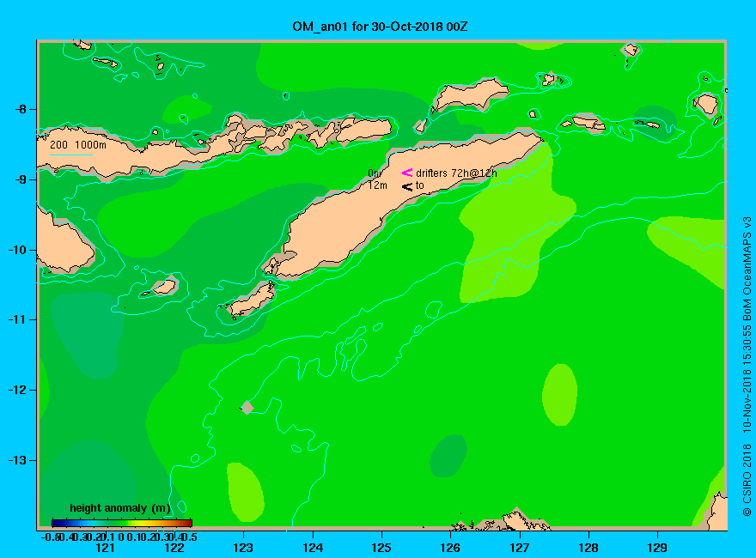This screenshot has height=558, width=756.
Task: Click the latitude label -9
Action: click(x=21, y=179)
